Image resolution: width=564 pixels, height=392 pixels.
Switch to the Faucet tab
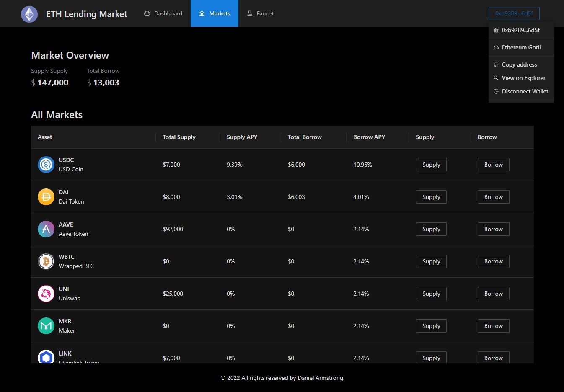click(x=260, y=13)
